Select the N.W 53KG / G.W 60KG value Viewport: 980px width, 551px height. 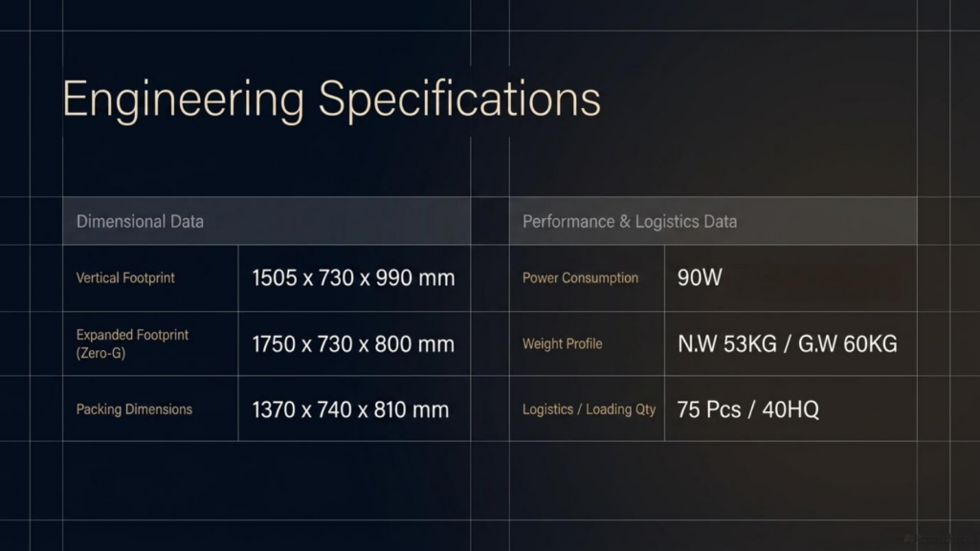point(787,344)
